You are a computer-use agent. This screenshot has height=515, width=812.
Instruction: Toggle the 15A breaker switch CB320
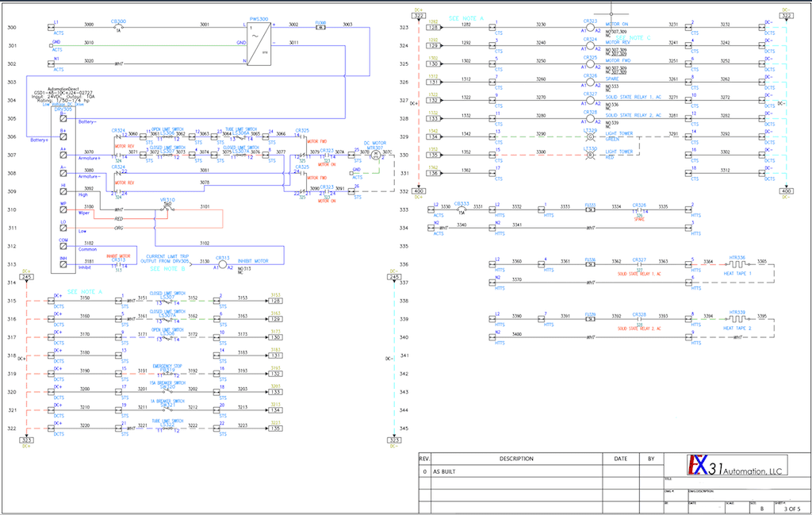click(x=167, y=391)
